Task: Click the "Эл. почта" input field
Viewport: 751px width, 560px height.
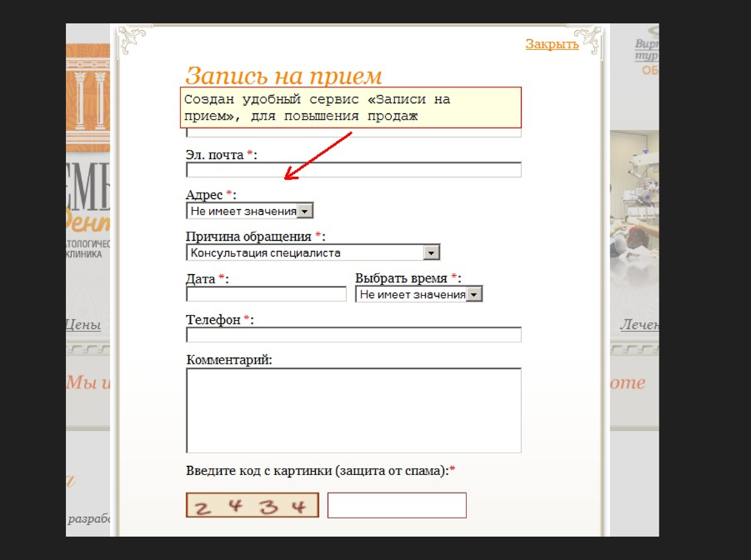Action: pos(353,169)
